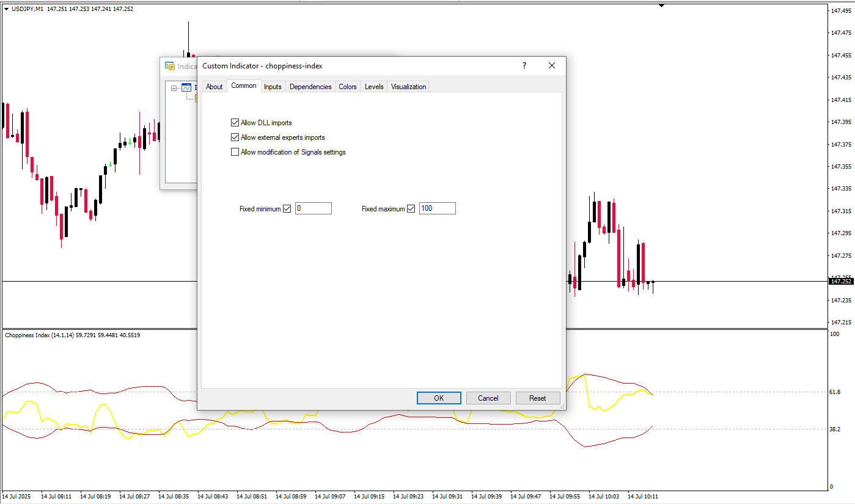Toggle the Fixed minimum checkbox
This screenshot has width=855, height=504.
287,209
